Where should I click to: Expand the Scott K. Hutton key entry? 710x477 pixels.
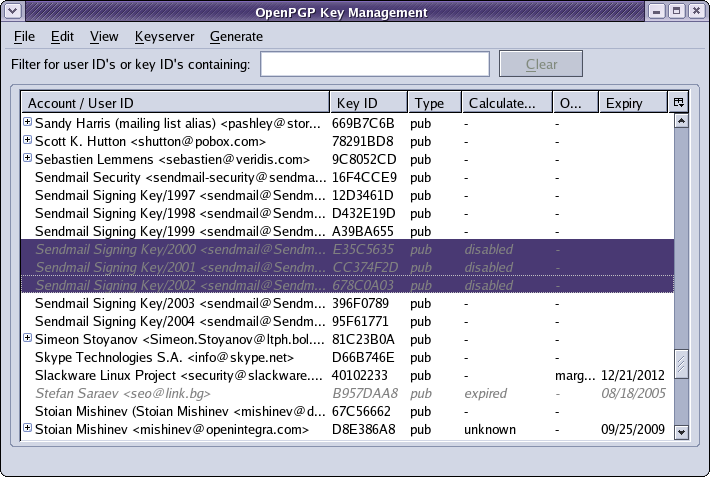(28, 140)
